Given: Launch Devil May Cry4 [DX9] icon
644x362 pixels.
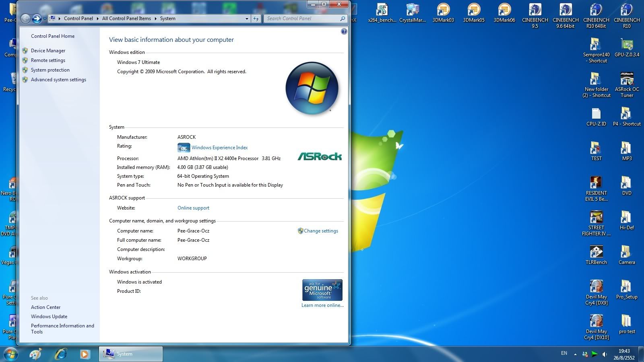Looking at the screenshot, I should point(596,292).
